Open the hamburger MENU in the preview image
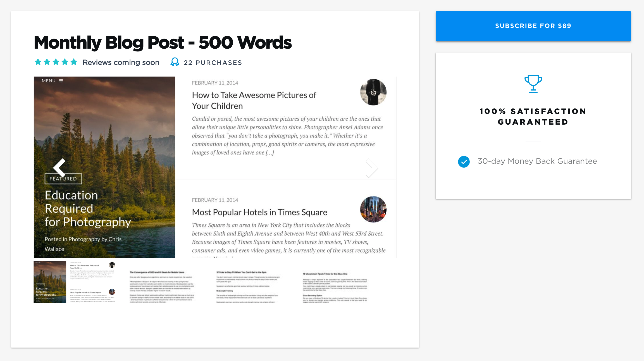The image size is (644, 361). pyautogui.click(x=61, y=80)
